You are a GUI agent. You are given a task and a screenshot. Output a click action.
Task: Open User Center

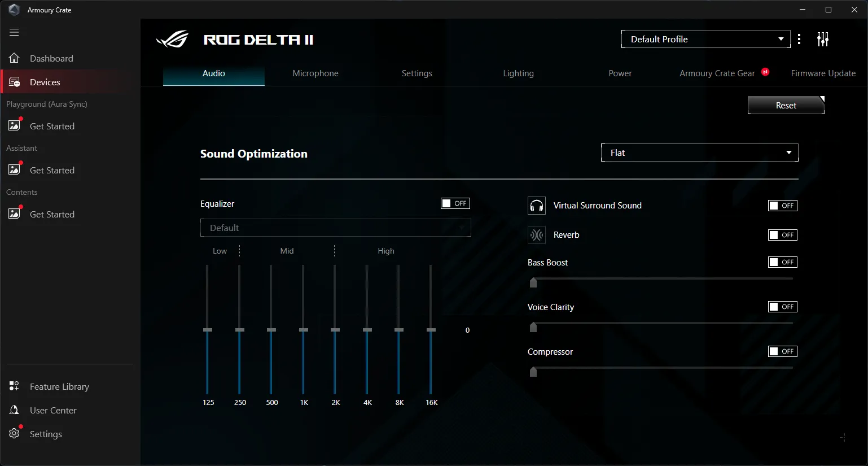click(70, 410)
